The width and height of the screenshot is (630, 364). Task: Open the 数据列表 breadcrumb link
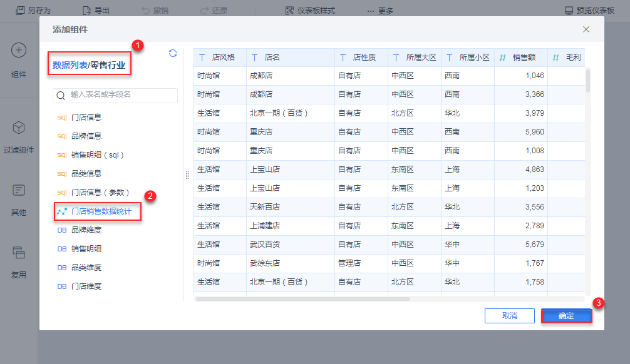click(70, 65)
